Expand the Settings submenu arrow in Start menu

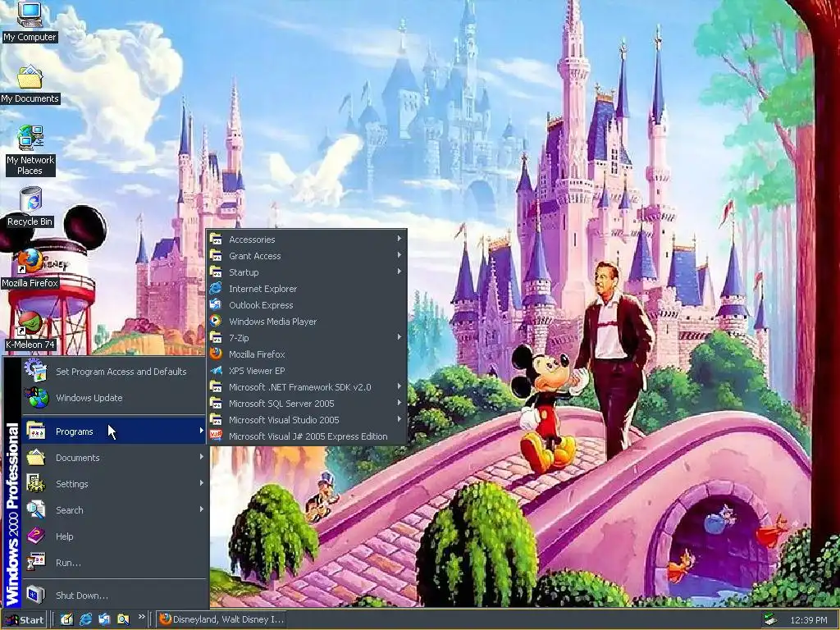tap(202, 483)
